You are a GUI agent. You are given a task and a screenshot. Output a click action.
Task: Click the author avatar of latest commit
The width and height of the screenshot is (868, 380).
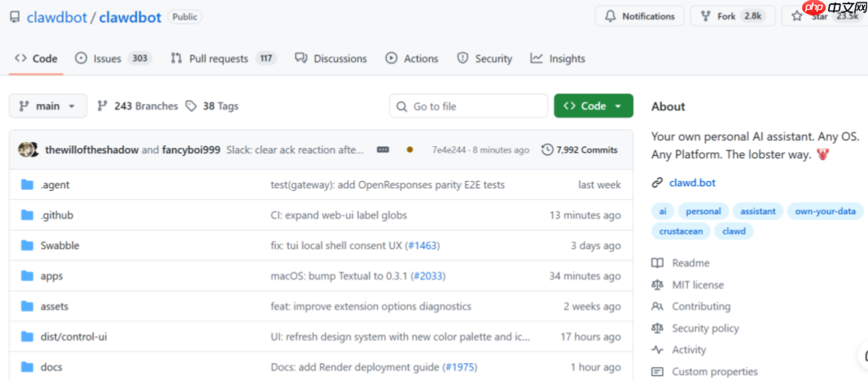pos(28,150)
